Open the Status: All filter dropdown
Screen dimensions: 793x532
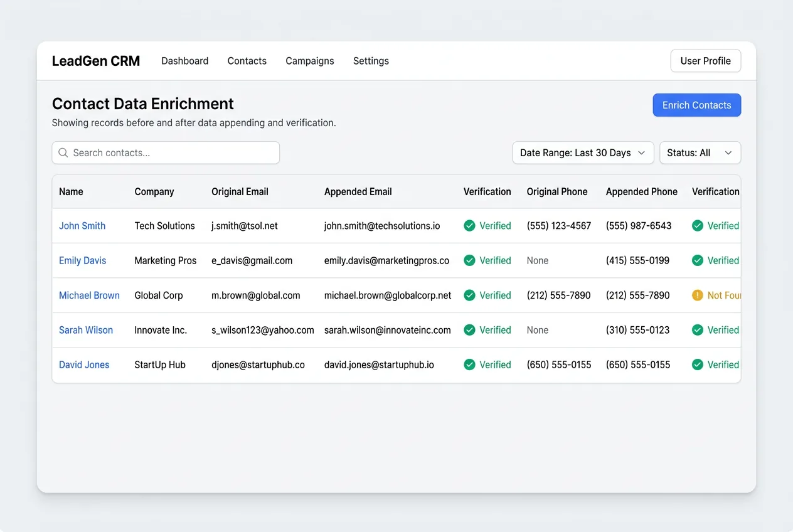click(700, 152)
